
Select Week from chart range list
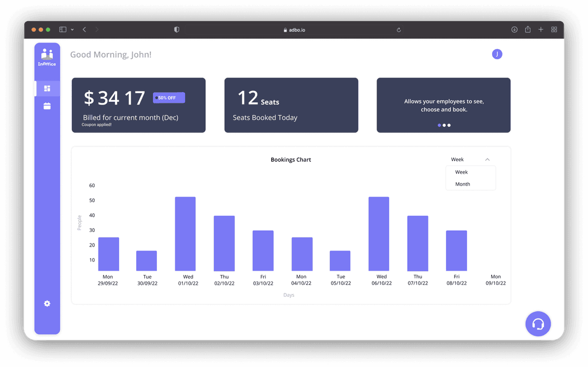[x=462, y=172]
